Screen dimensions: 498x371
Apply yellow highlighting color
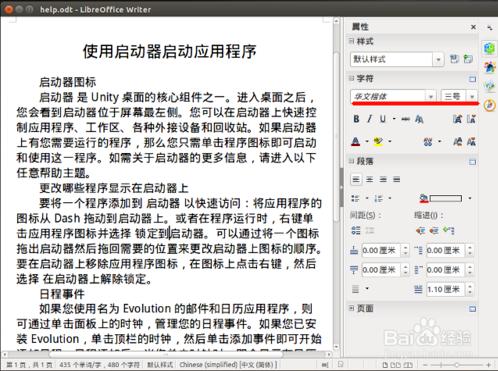378,142
